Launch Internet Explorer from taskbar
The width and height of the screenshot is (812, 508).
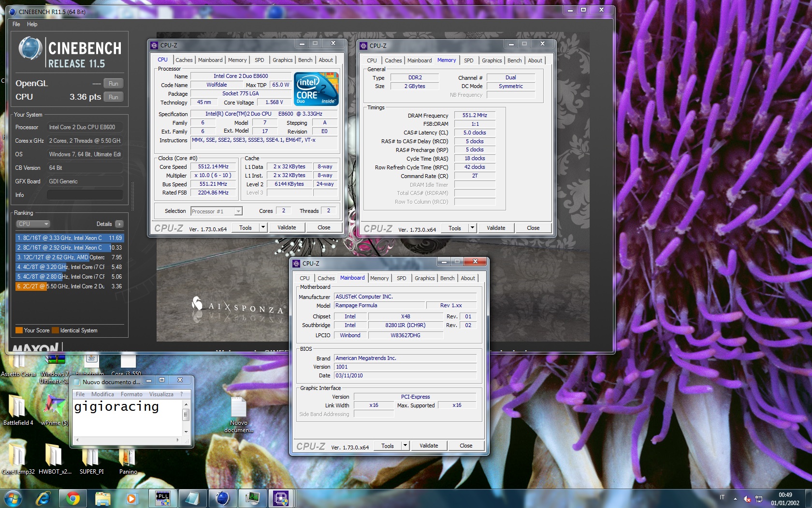tap(43, 498)
